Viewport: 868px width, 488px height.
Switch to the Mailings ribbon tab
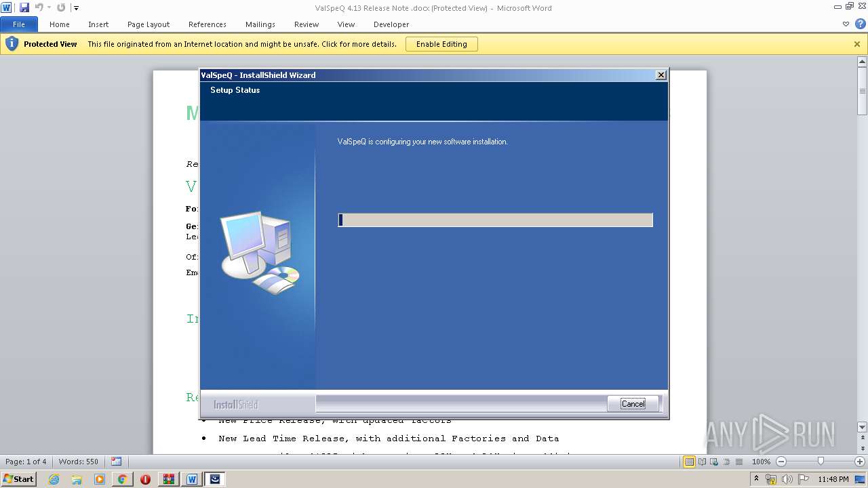(x=260, y=24)
